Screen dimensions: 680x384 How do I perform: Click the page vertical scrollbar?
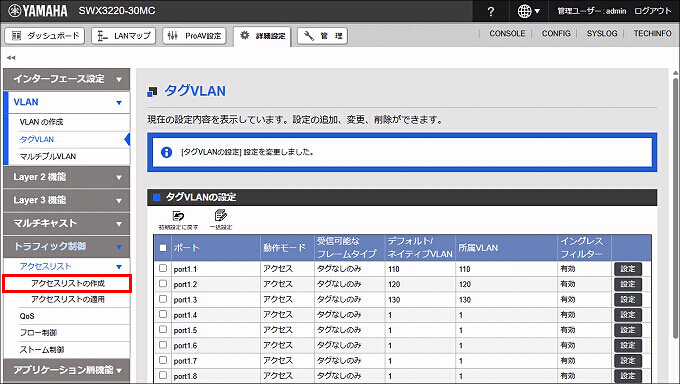(676, 208)
